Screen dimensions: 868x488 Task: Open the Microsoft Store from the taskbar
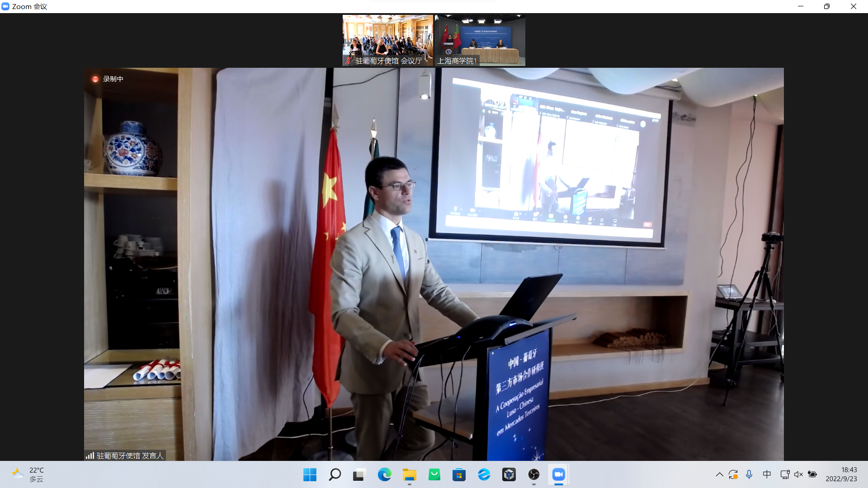(x=459, y=474)
